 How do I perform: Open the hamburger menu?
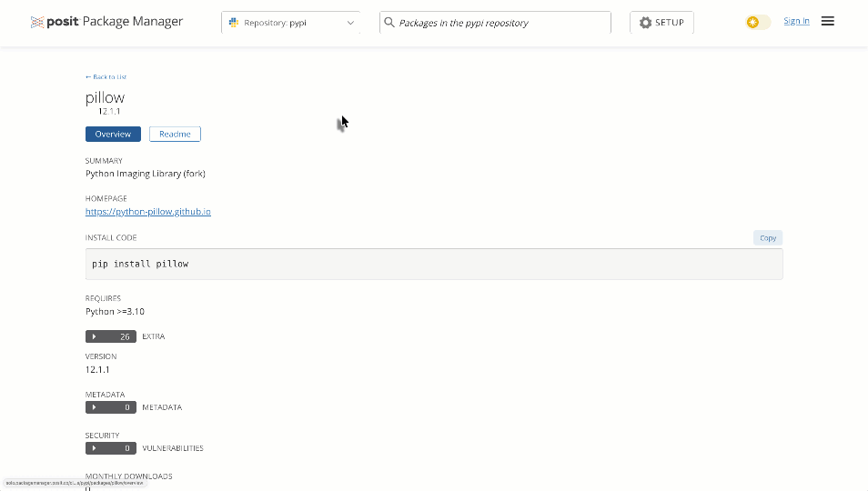click(x=827, y=21)
